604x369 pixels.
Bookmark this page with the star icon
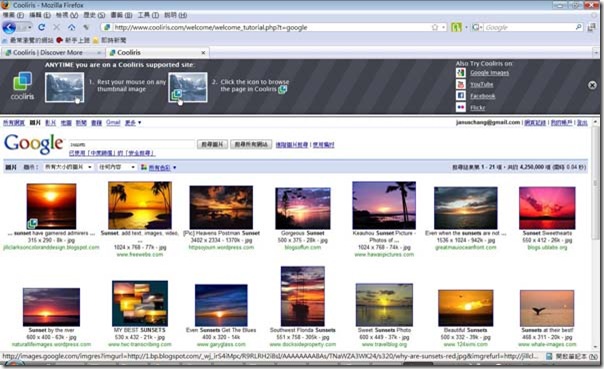pyautogui.click(x=435, y=27)
